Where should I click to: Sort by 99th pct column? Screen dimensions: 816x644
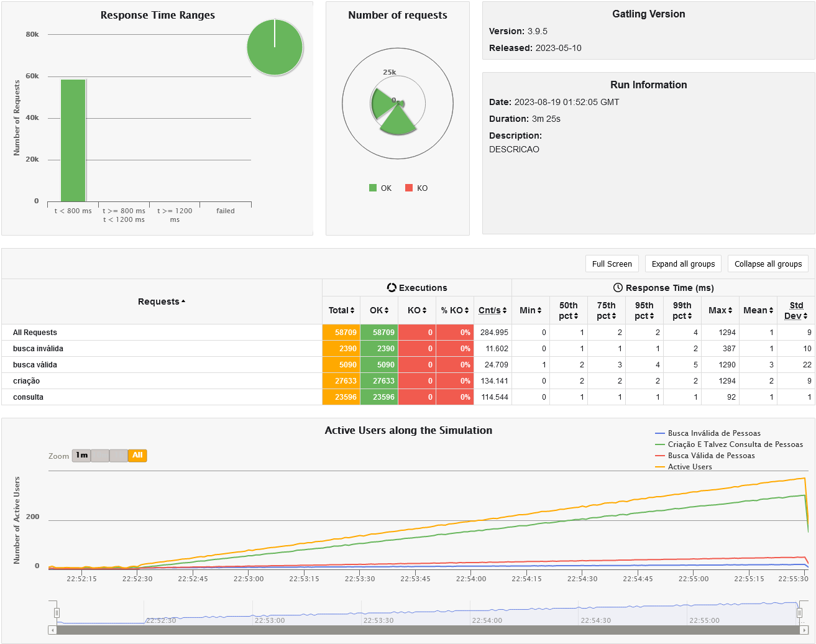682,310
